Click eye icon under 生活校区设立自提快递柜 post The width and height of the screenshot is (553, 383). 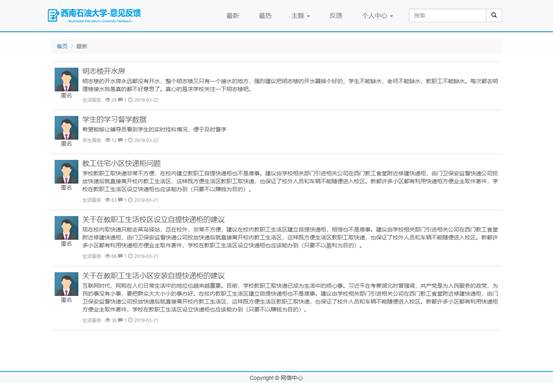108,256
